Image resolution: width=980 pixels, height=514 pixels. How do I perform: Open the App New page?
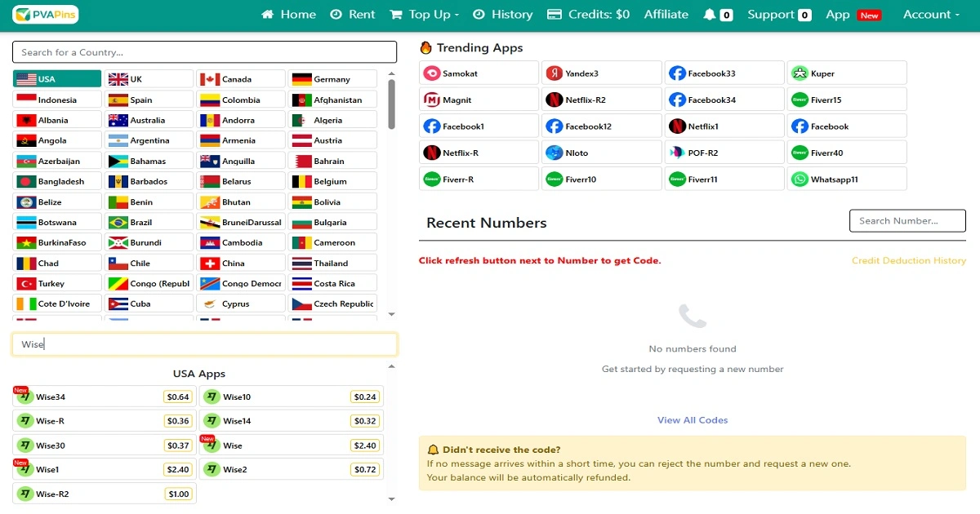click(x=853, y=15)
